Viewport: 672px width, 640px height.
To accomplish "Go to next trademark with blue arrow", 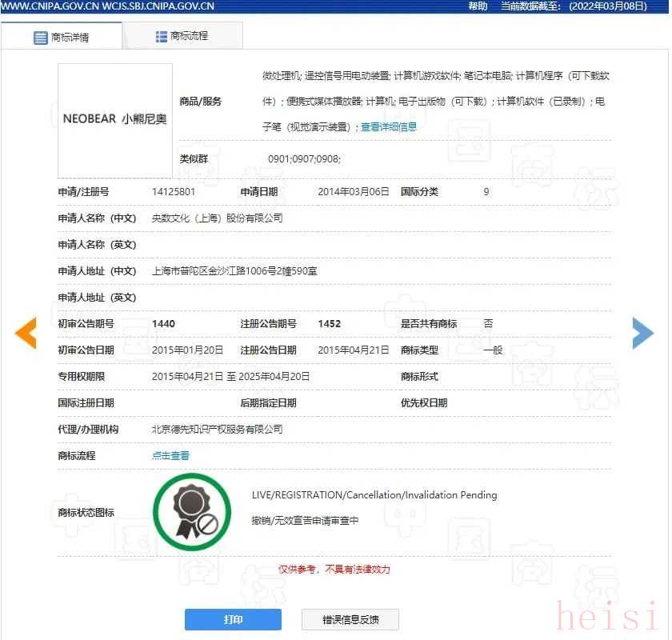I will [x=642, y=333].
